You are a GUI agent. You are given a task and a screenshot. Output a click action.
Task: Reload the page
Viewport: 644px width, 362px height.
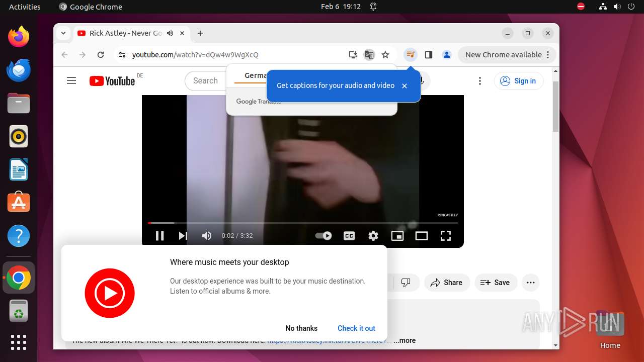point(101,55)
